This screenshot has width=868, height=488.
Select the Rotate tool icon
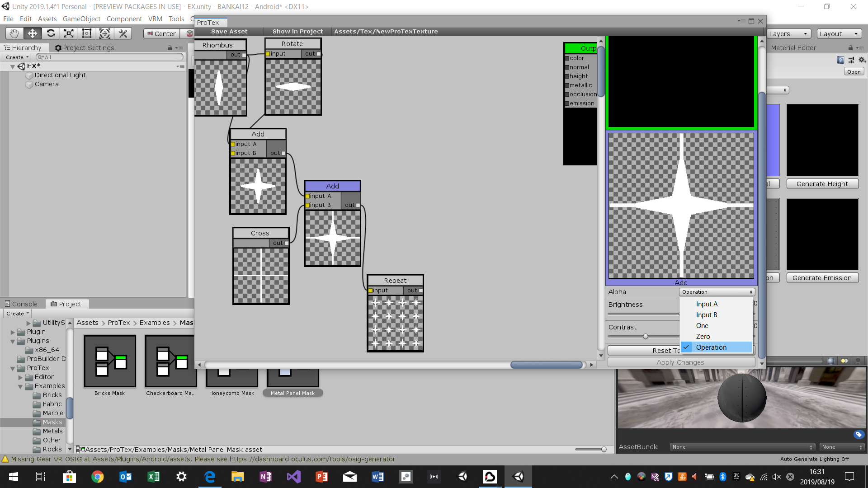click(51, 33)
